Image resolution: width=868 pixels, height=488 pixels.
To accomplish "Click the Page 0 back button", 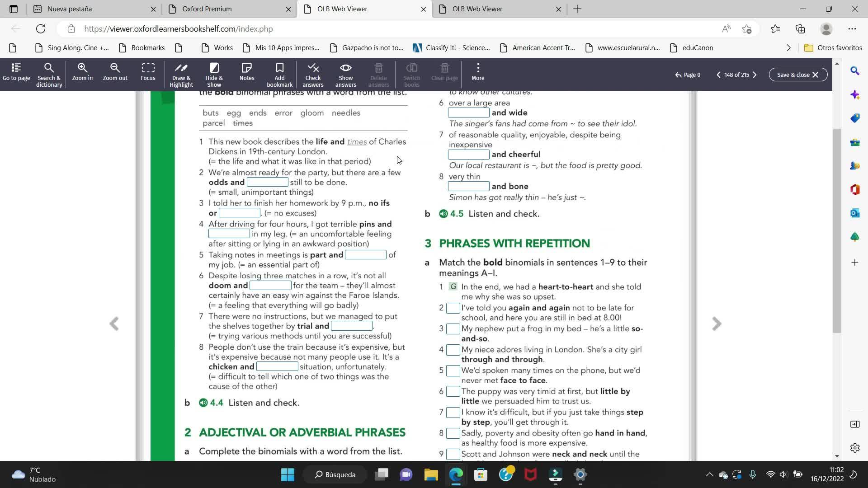I will coord(688,75).
